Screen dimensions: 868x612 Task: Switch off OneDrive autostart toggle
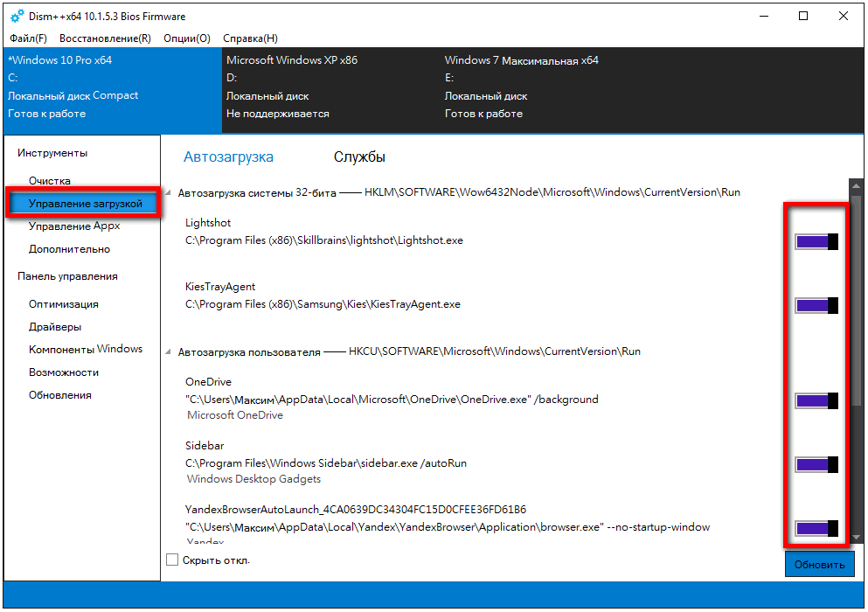(816, 400)
